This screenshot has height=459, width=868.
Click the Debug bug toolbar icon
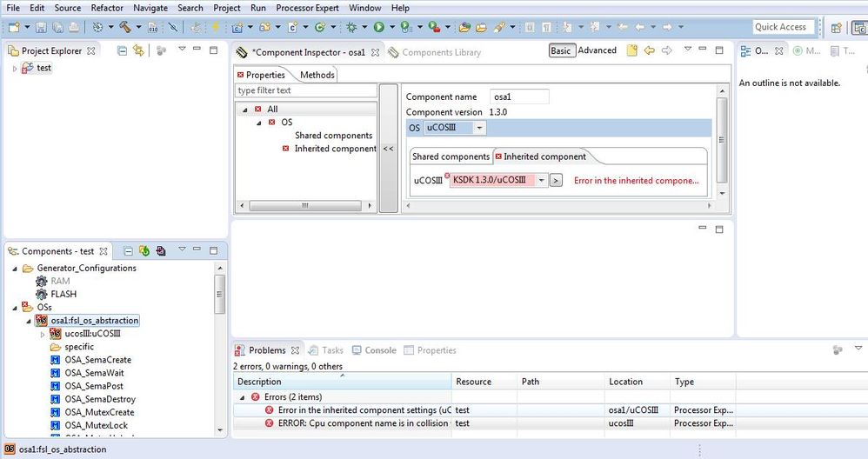[351, 27]
